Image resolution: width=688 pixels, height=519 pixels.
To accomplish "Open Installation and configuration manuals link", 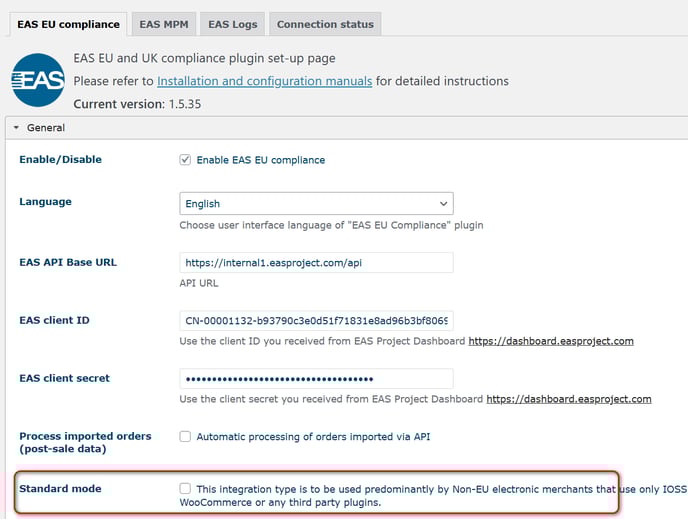I will [265, 81].
